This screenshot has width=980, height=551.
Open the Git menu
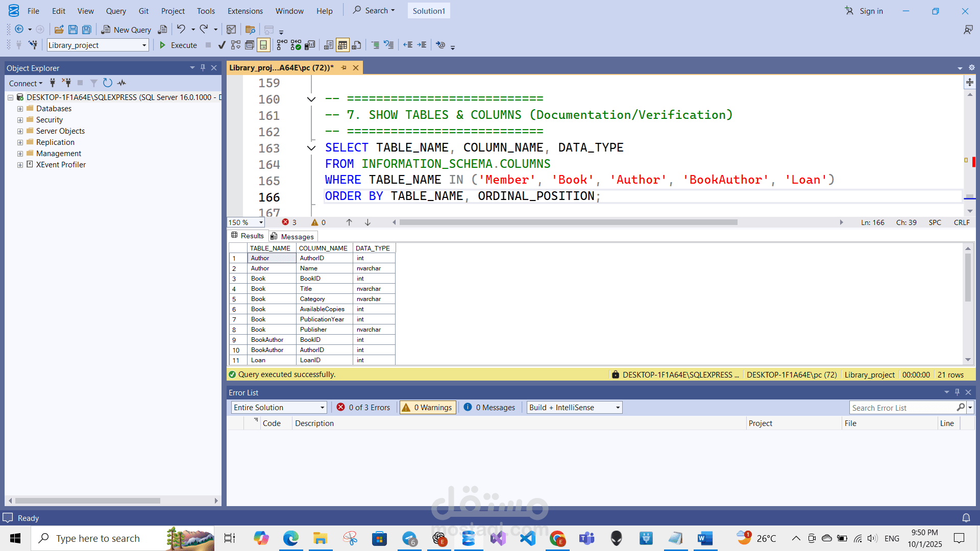[x=143, y=11]
